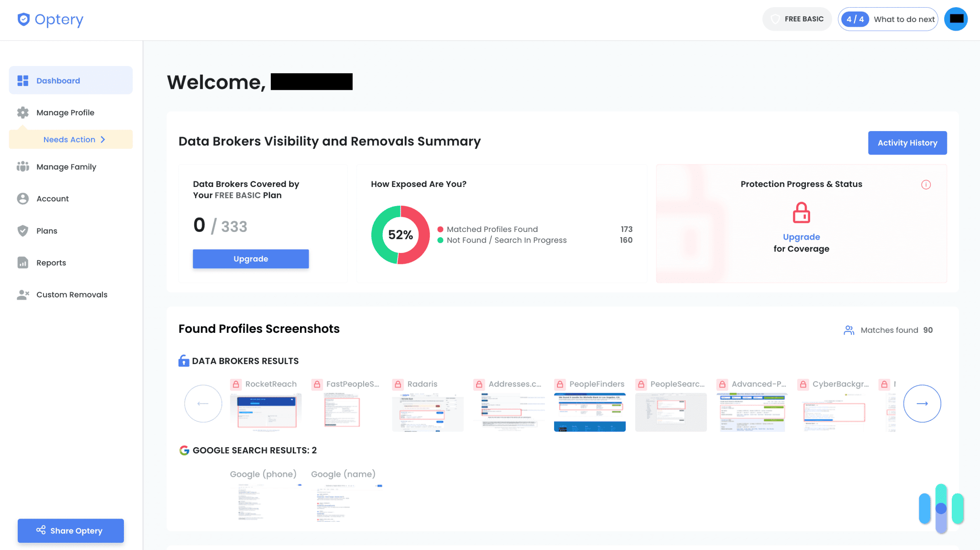980x550 pixels.
Task: Click the What to do next indicator
Action: click(x=888, y=19)
